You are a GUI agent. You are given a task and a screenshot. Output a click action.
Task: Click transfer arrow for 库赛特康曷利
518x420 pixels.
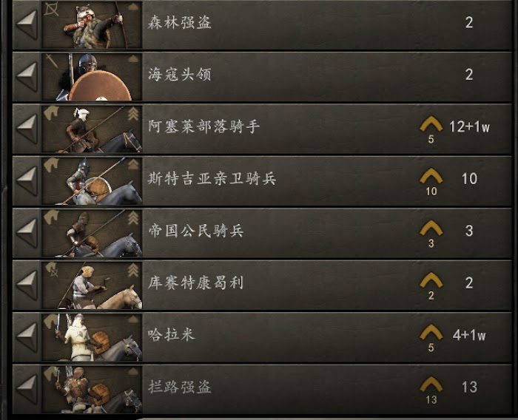[27, 285]
